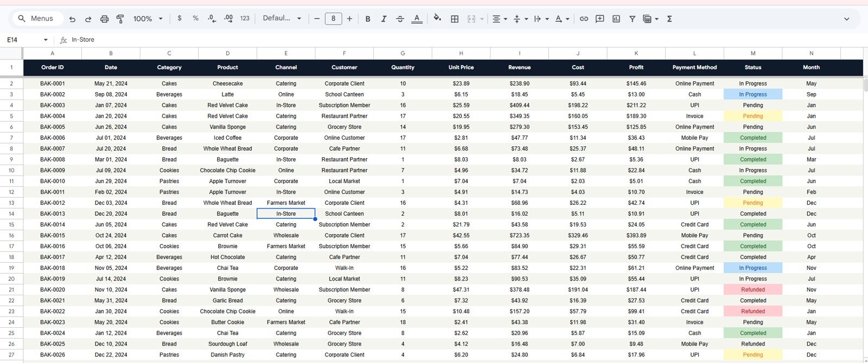Select row 14 header
Screen dimensions: 868x363
(11, 213)
